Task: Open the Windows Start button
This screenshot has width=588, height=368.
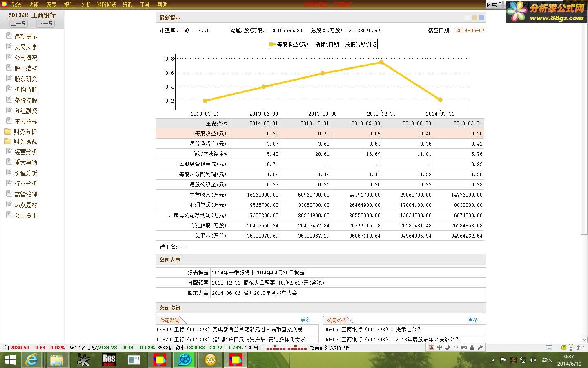Action: point(9,360)
